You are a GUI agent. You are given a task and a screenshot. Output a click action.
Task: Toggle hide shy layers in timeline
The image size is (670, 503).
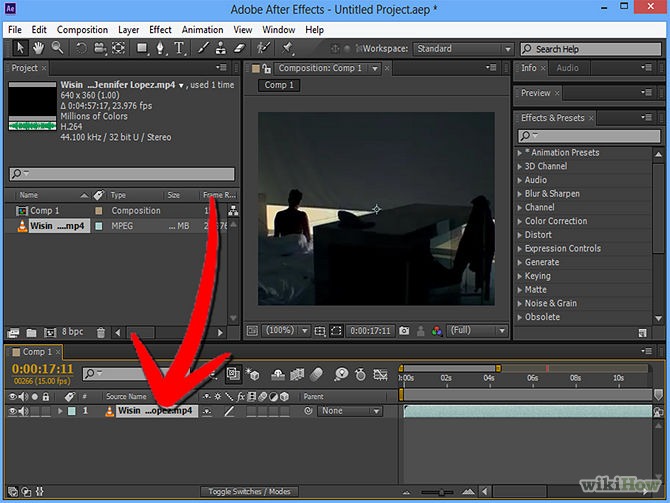tap(278, 375)
